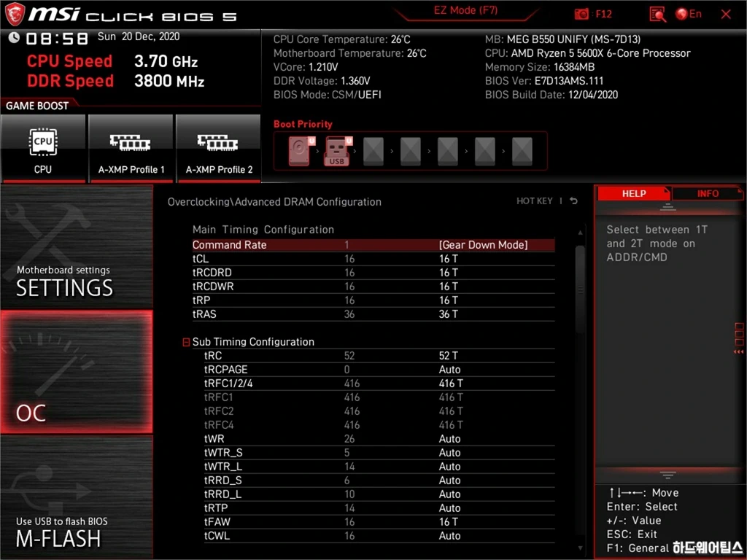The width and height of the screenshot is (747, 560).
Task: Edit the tRCDRD 16 T value
Action: (x=449, y=273)
